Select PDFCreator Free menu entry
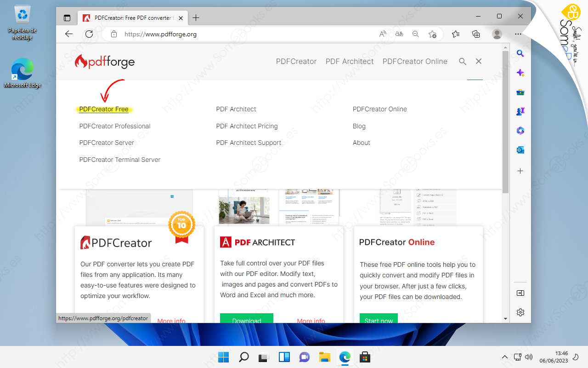The height and width of the screenshot is (368, 588). (104, 109)
